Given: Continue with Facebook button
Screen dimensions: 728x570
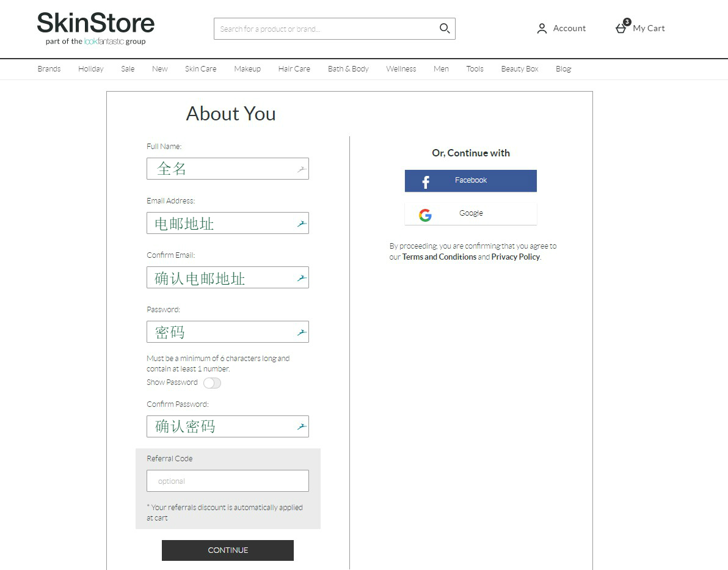Looking at the screenshot, I should tap(470, 181).
